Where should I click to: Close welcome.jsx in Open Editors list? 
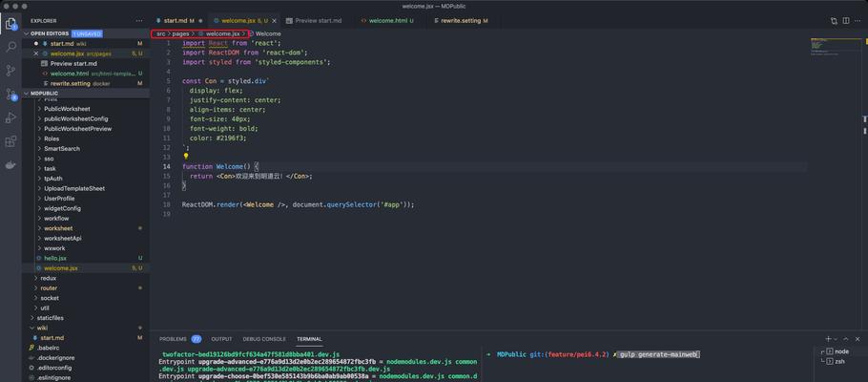coord(36,53)
